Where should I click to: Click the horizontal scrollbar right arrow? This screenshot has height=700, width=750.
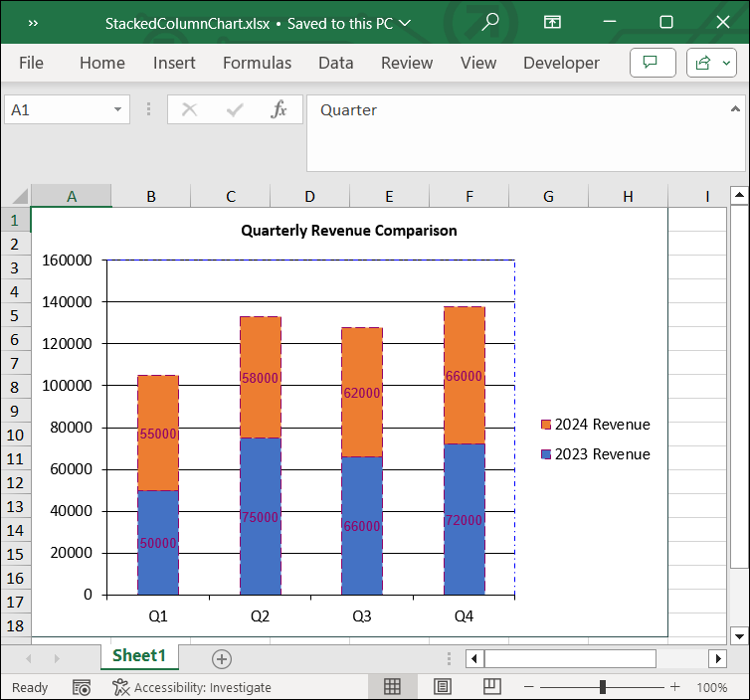pyautogui.click(x=718, y=658)
